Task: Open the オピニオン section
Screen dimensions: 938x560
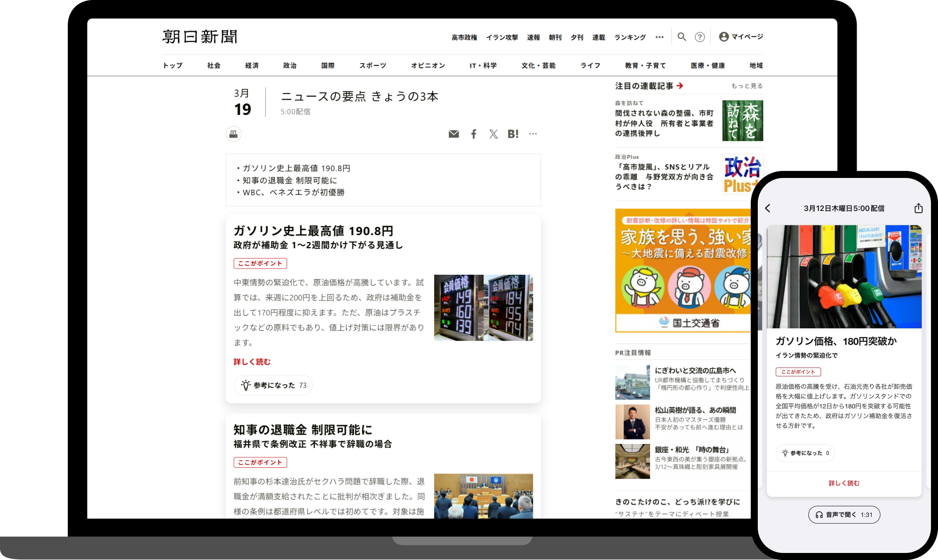Action: (428, 65)
